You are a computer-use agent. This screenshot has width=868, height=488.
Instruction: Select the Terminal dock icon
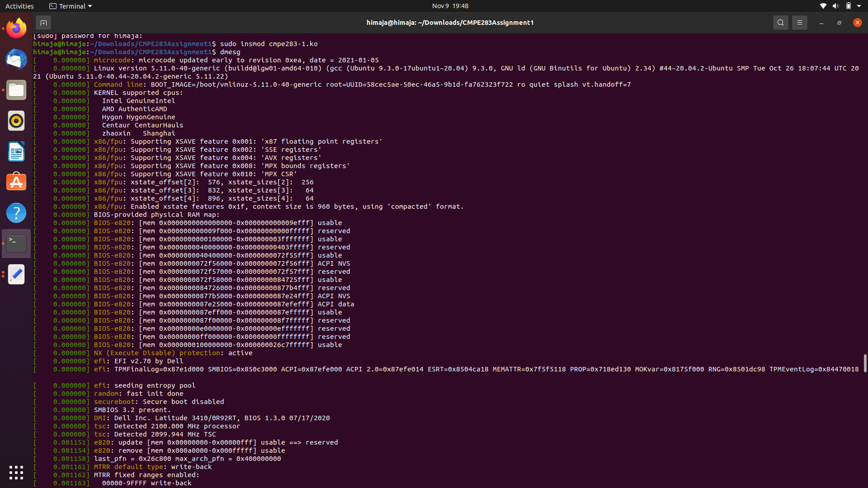click(x=16, y=244)
